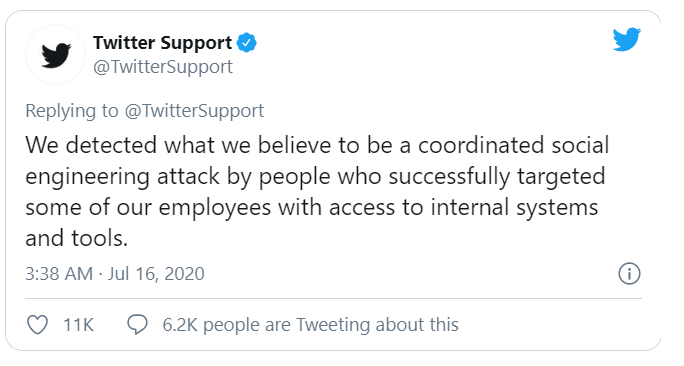
Task: Click the 'successfully targeted' phrase
Action: tap(497, 176)
